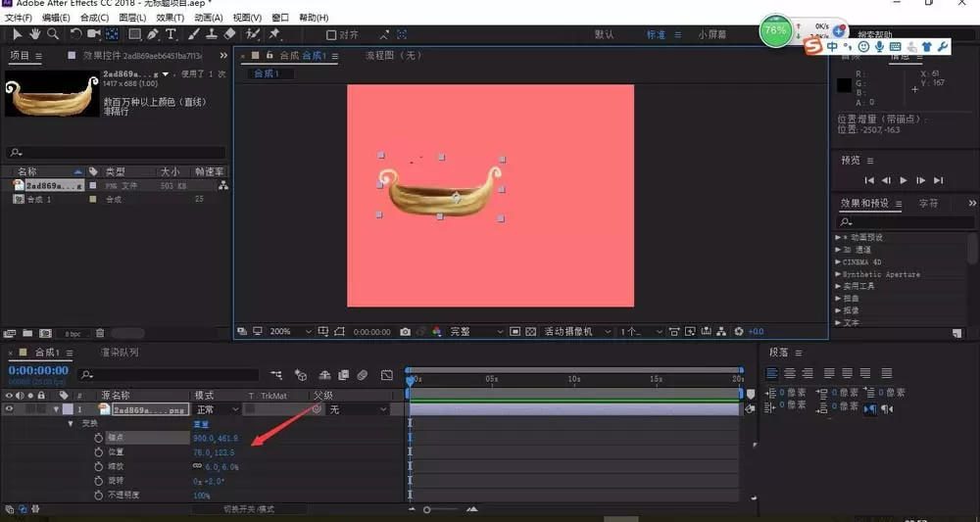The height and width of the screenshot is (522, 980).
Task: Toggle draft 3D icon in timeline
Action: 301,375
